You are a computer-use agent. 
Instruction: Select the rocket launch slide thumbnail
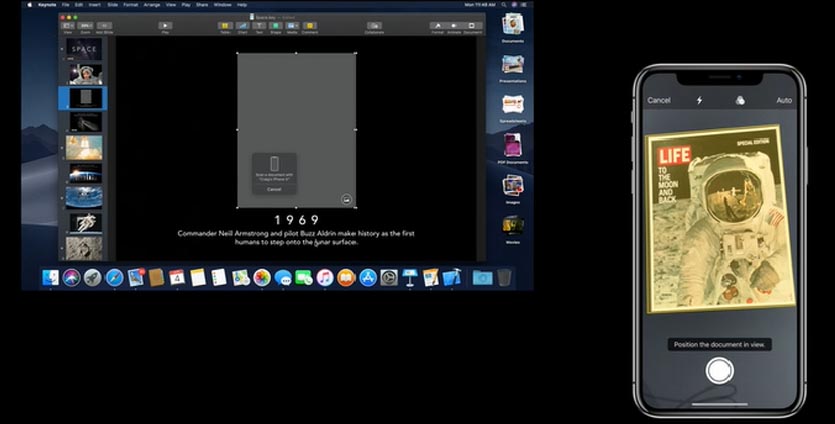tap(84, 148)
